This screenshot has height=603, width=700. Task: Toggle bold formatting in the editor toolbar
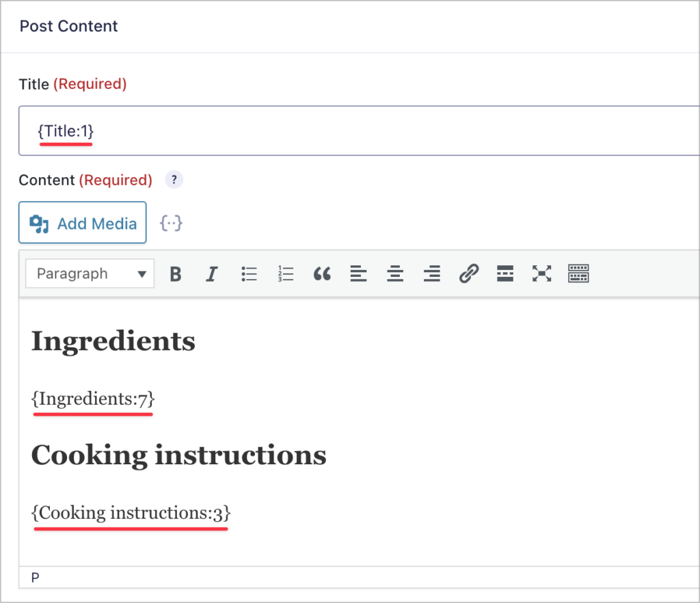coord(176,273)
